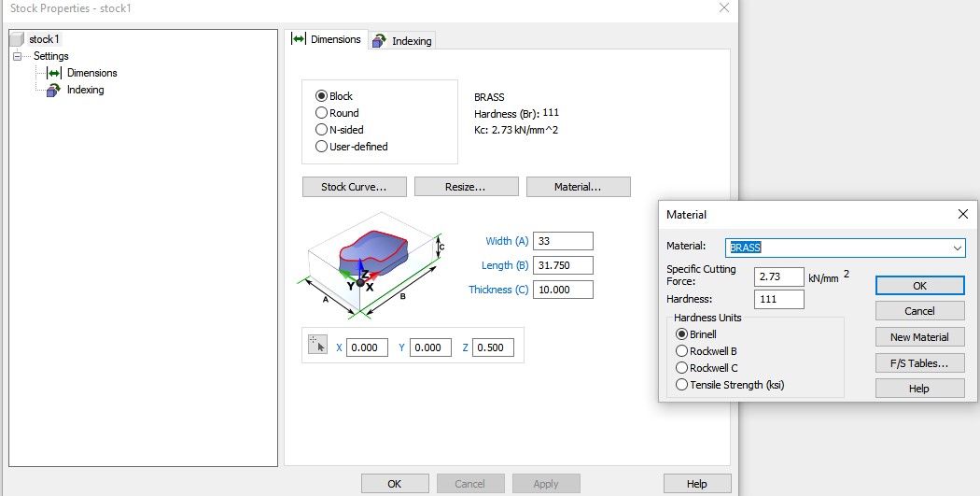Click the New Material button
The height and width of the screenshot is (496, 980).
(x=920, y=336)
